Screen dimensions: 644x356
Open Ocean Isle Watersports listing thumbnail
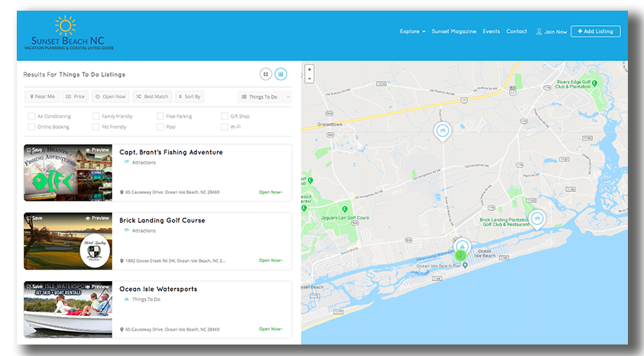pyautogui.click(x=68, y=309)
